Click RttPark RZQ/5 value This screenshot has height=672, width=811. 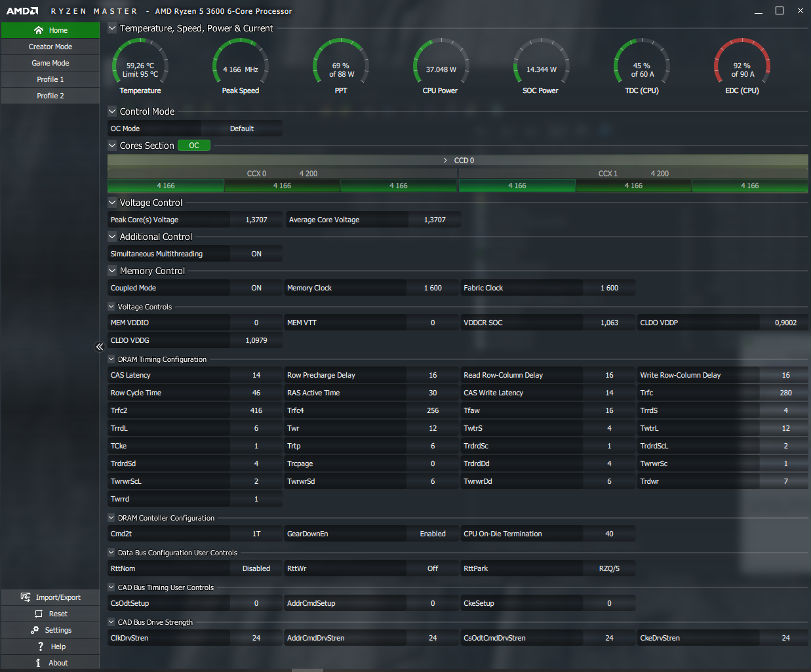tap(609, 568)
